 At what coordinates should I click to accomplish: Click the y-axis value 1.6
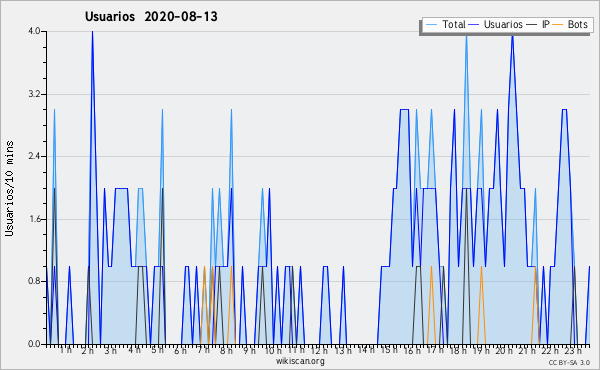click(34, 219)
